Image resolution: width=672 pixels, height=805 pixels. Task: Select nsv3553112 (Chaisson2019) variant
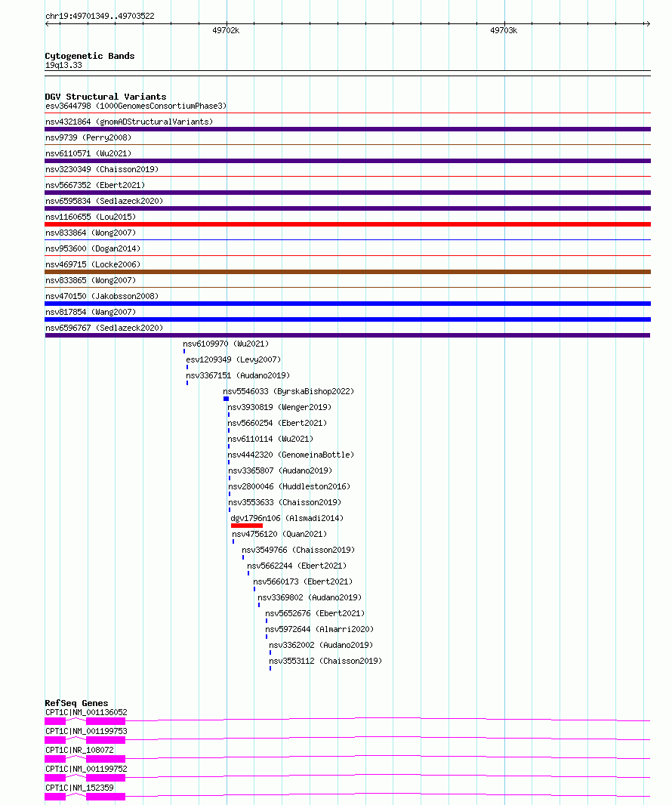tap(325, 662)
